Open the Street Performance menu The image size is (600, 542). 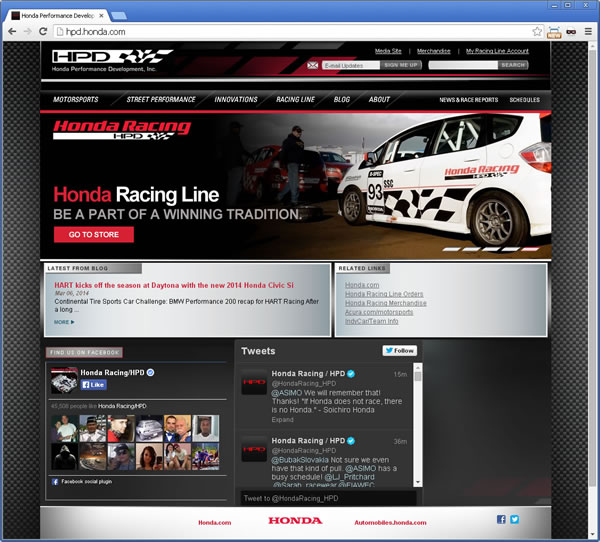161,100
